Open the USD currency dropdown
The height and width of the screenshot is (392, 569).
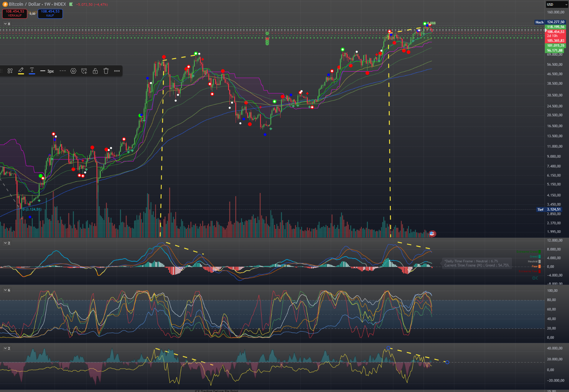(556, 4)
